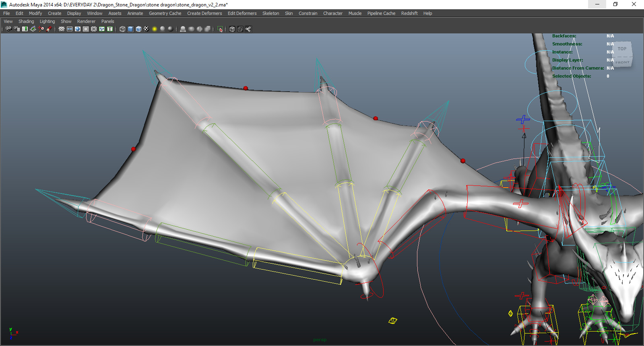Open the camera Bookmarks icon
This screenshot has width=644, height=346.
coord(25,29)
